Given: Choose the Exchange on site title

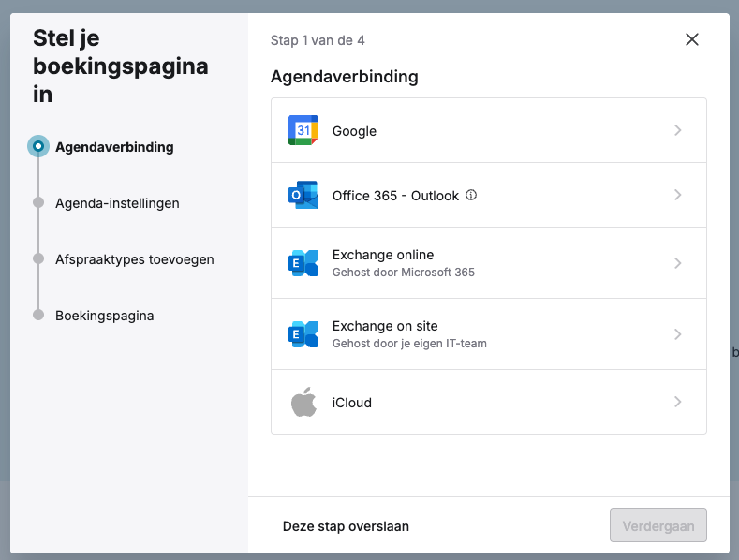Looking at the screenshot, I should [385, 326].
